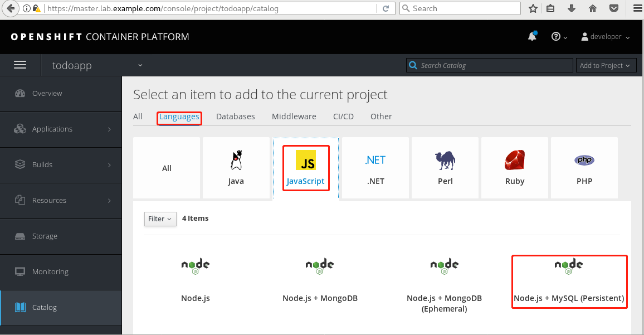Select the JavaScript language tile

pos(306,168)
